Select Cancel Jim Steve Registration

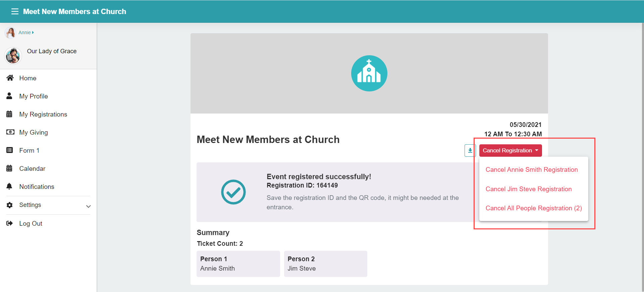point(529,189)
